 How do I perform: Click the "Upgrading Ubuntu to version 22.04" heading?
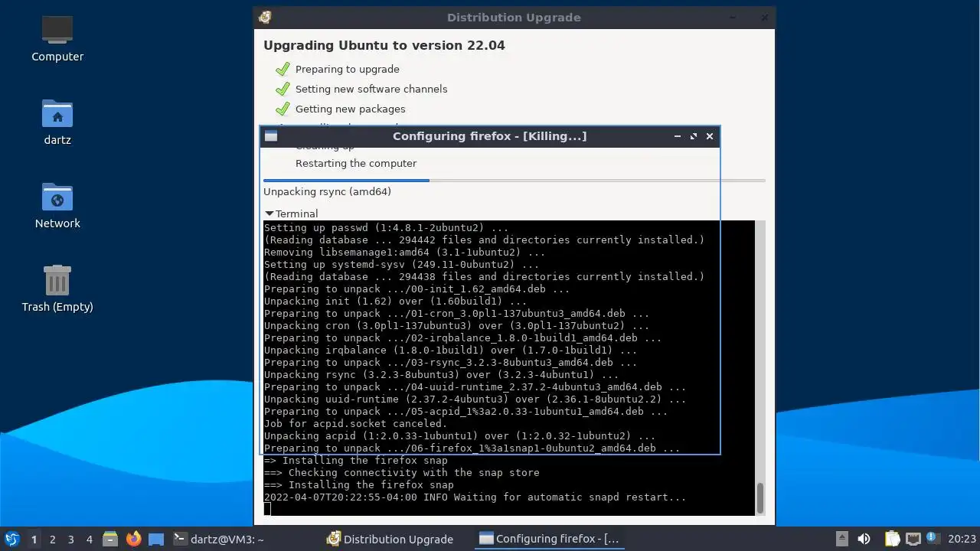[x=384, y=45]
